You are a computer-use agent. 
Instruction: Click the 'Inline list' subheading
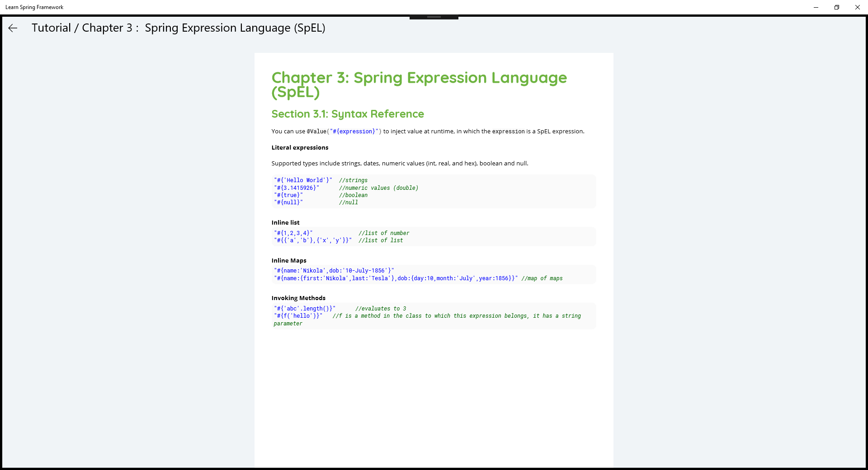pyautogui.click(x=285, y=223)
